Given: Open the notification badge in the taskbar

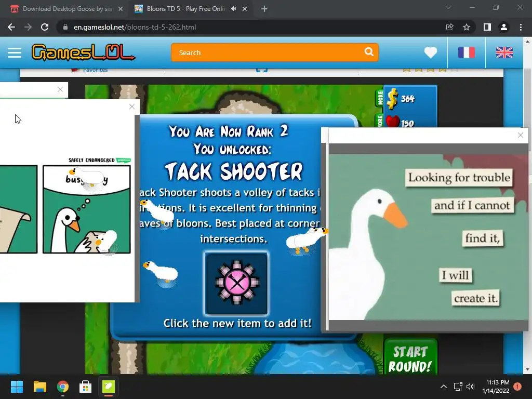Looking at the screenshot, I should (517, 387).
